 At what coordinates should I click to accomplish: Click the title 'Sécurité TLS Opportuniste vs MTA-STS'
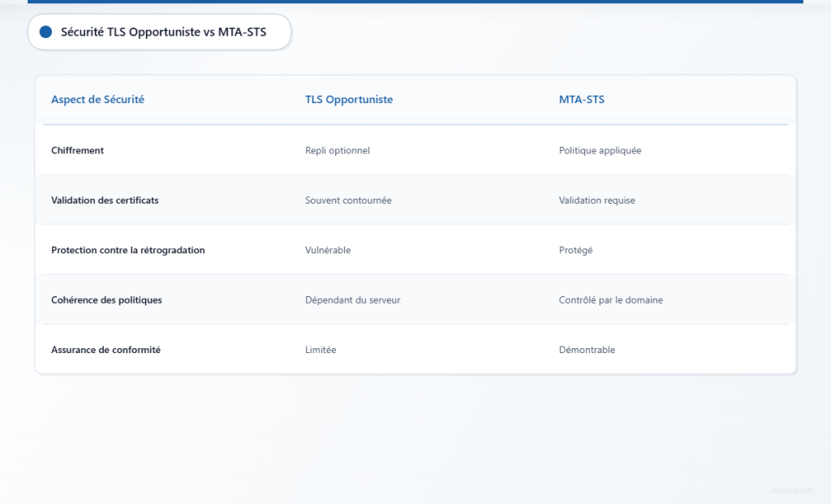click(x=163, y=32)
